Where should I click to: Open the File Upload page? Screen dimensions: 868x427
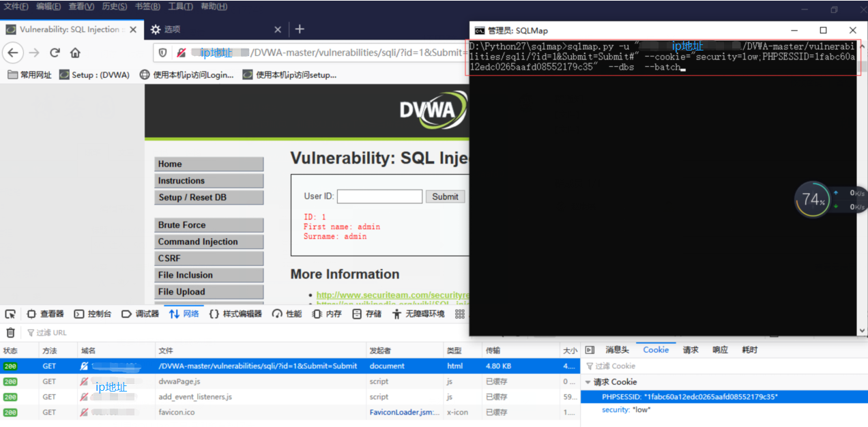click(x=209, y=292)
